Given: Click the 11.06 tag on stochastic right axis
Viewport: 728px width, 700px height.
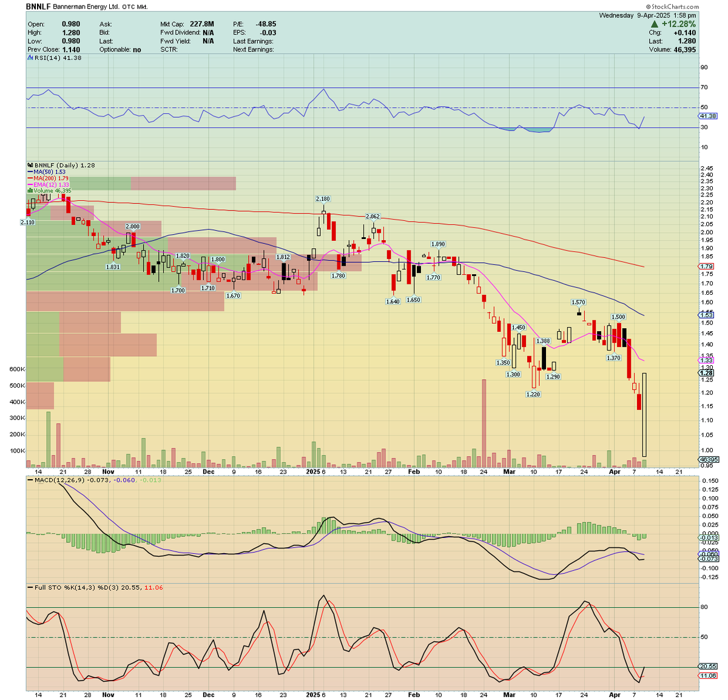Looking at the screenshot, I should (708, 676).
